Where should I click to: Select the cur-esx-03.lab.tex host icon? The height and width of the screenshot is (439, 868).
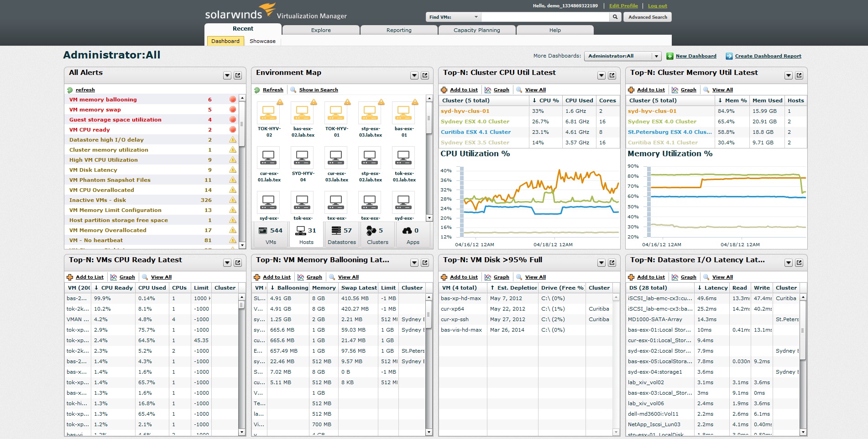click(x=336, y=157)
